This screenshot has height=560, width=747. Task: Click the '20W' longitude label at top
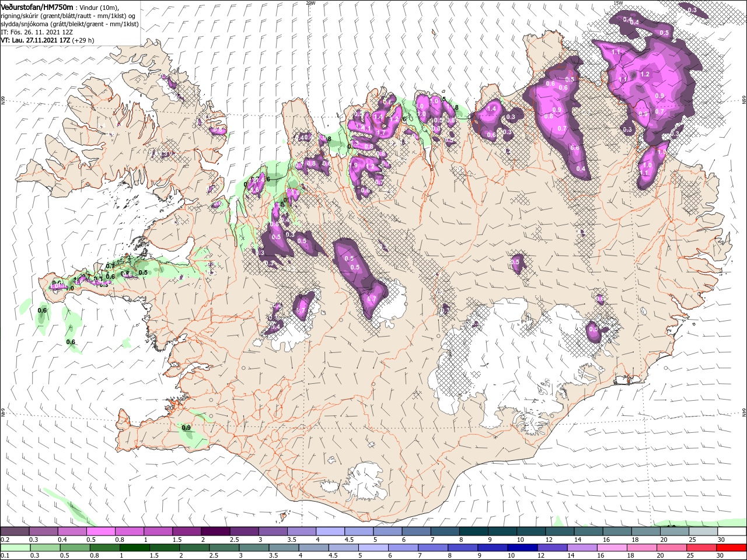click(310, 3)
